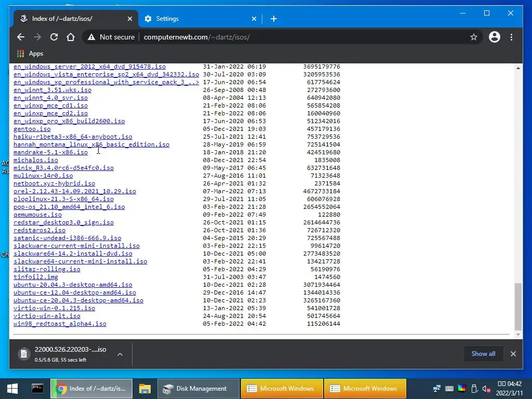
Task: Bookmark this page with the star
Action: pos(474,37)
